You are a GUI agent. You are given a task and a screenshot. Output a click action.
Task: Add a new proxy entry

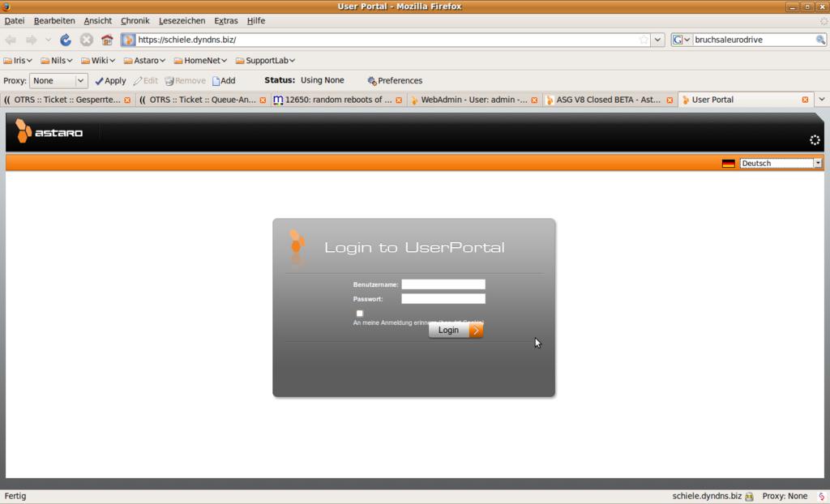(224, 80)
